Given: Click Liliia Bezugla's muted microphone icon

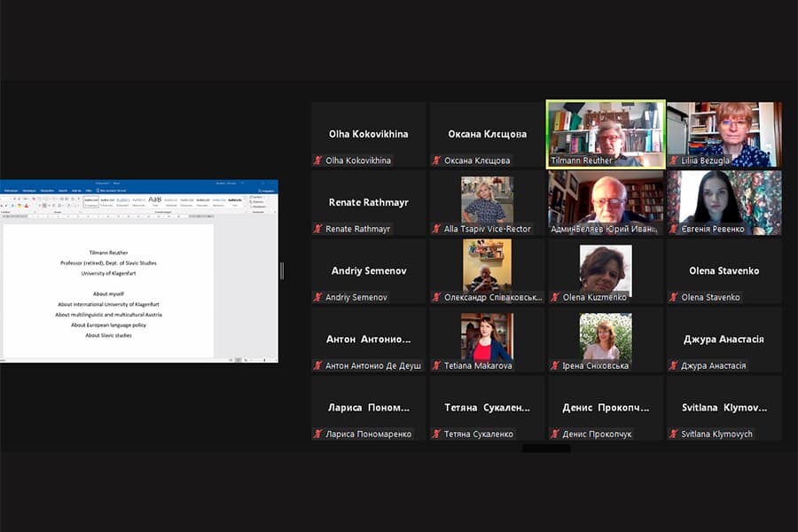Looking at the screenshot, I should tap(674, 160).
